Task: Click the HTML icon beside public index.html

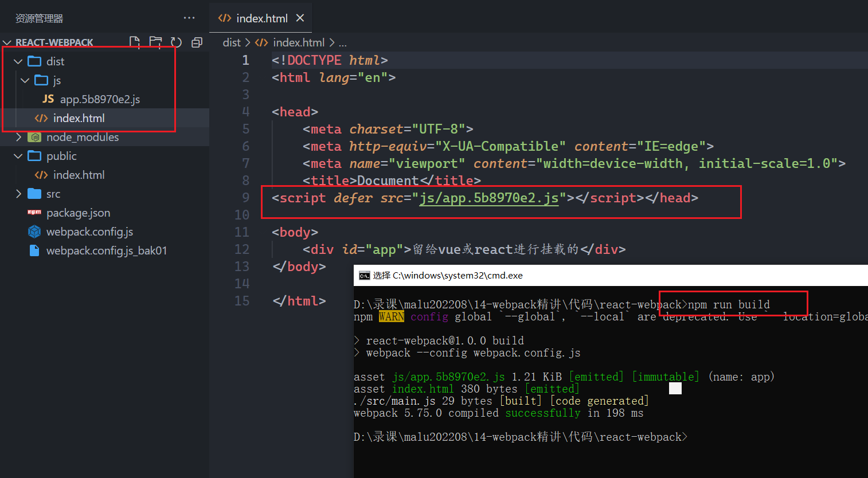Action: pyautogui.click(x=41, y=175)
